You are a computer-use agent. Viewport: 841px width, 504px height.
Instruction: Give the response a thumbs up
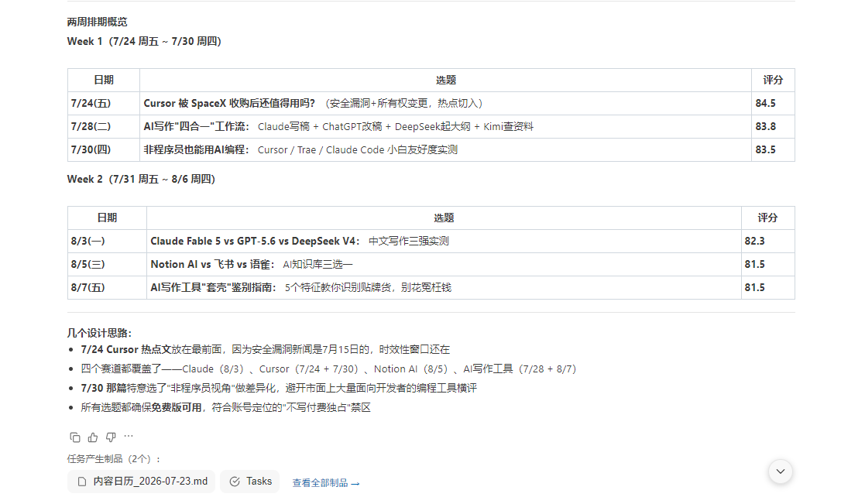click(93, 437)
